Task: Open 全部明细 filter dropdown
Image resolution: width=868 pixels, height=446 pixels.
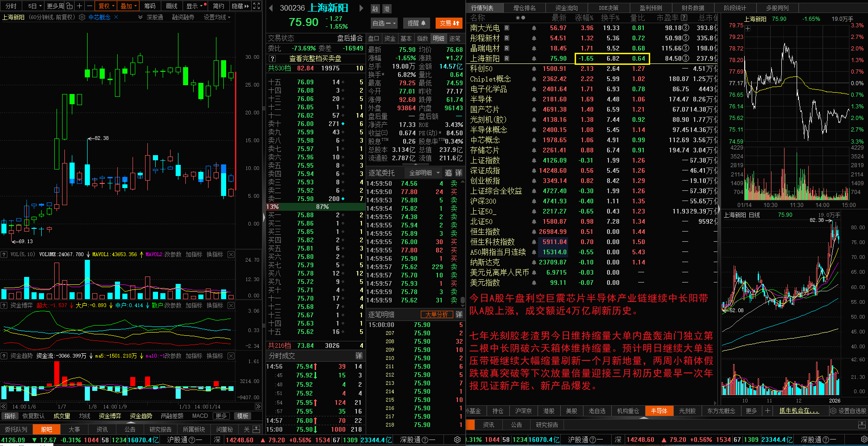Action: pos(424,173)
